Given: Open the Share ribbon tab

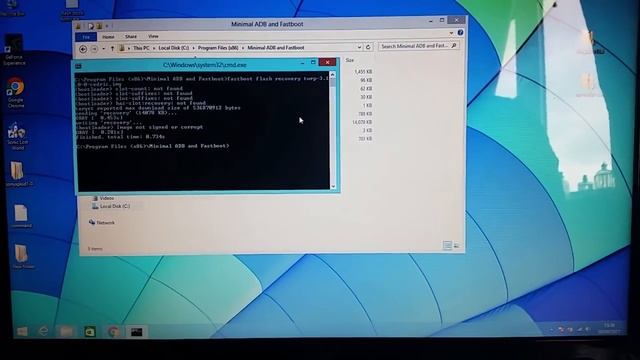Looking at the screenshot, I should point(131,36).
